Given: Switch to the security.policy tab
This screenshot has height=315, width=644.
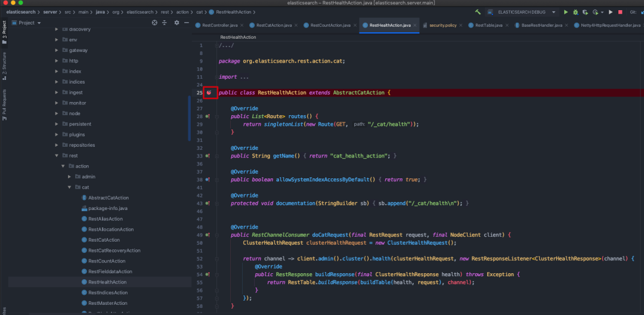Looking at the screenshot, I should point(443,25).
